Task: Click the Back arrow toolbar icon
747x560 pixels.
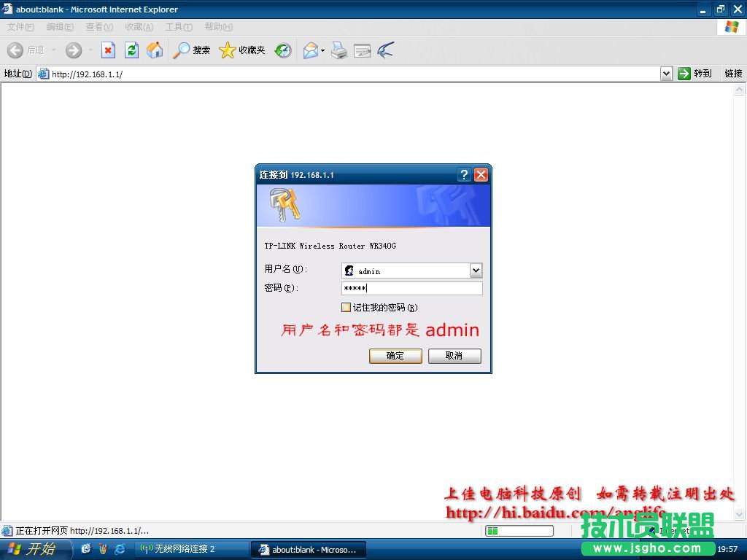Action: (15, 50)
